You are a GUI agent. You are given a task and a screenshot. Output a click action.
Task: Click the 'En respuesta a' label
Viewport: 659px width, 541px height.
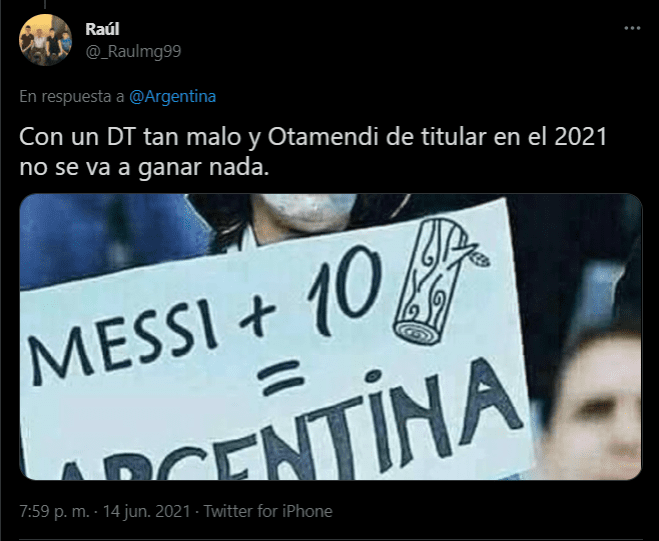click(72, 96)
